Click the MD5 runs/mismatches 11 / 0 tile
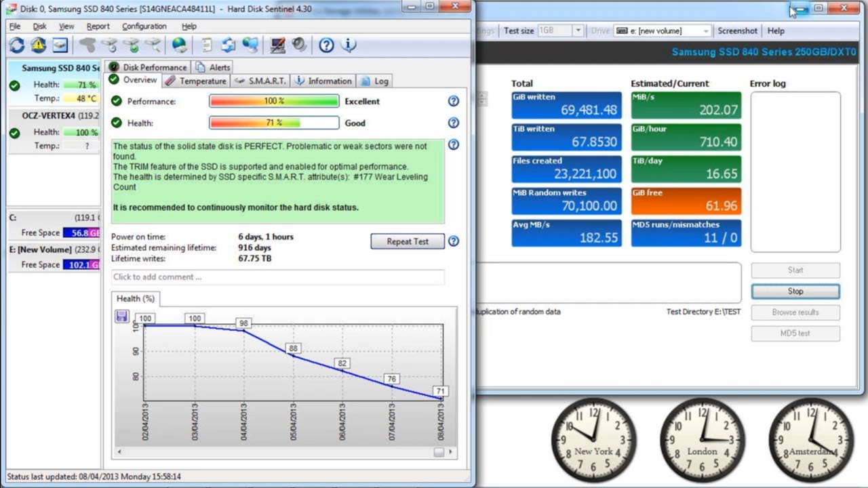 click(686, 232)
